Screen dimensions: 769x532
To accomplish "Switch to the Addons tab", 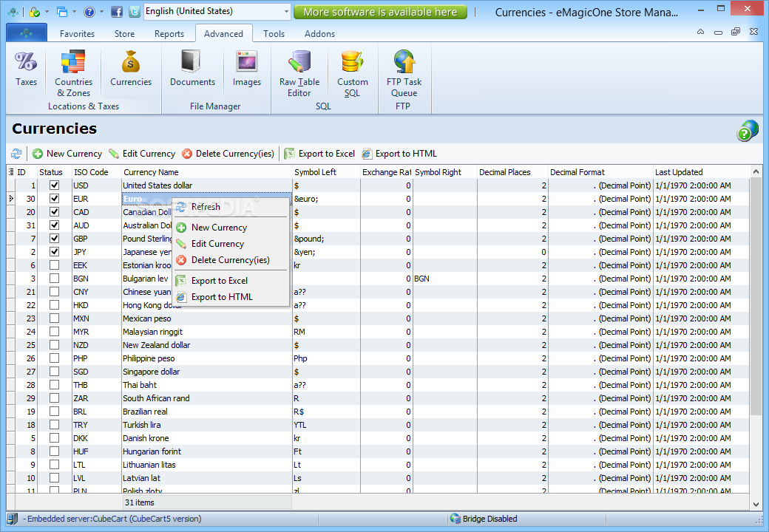I will (x=319, y=34).
